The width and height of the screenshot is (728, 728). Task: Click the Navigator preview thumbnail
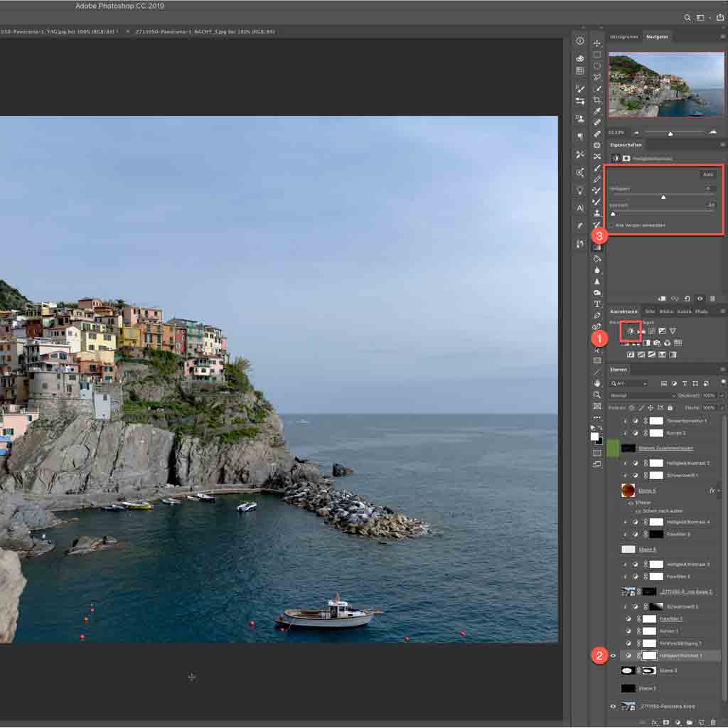665,85
